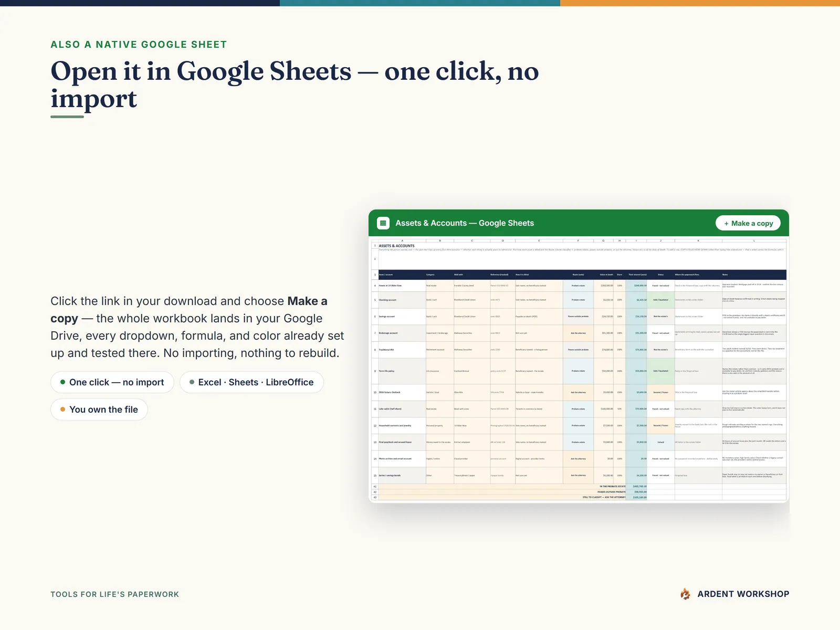The width and height of the screenshot is (840, 630).
Task: Click the 'PASSES OUTSIDE PROBATE' total label
Action: pyautogui.click(x=612, y=492)
